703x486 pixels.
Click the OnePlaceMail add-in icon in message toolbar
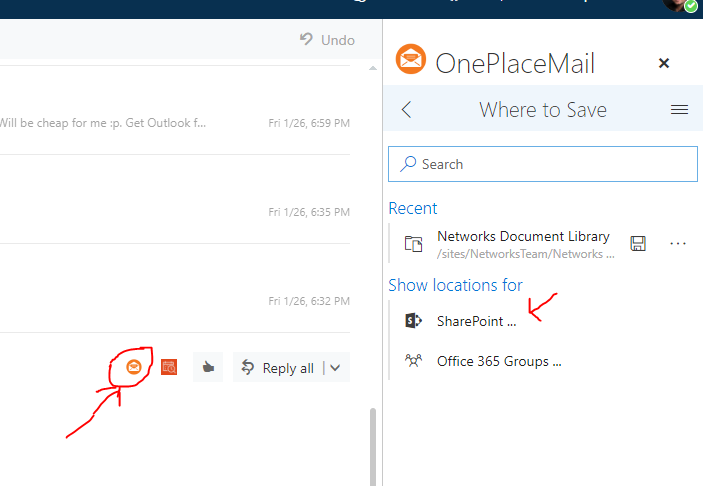pos(134,367)
